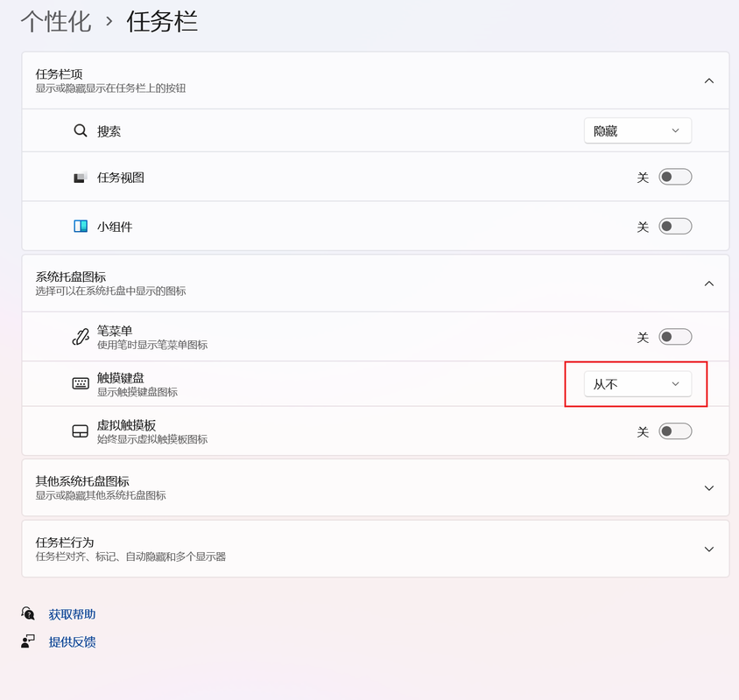Click the 小组件 label text
Screen dimensions: 739x700
point(115,227)
